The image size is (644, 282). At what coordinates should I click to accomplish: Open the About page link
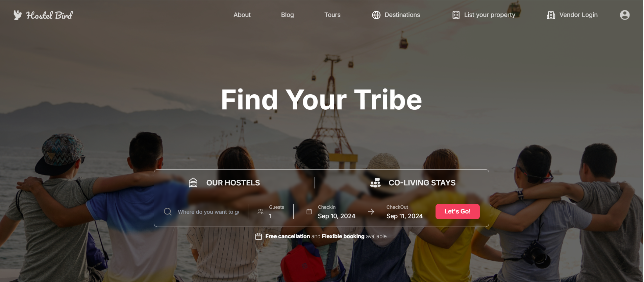pos(242,15)
